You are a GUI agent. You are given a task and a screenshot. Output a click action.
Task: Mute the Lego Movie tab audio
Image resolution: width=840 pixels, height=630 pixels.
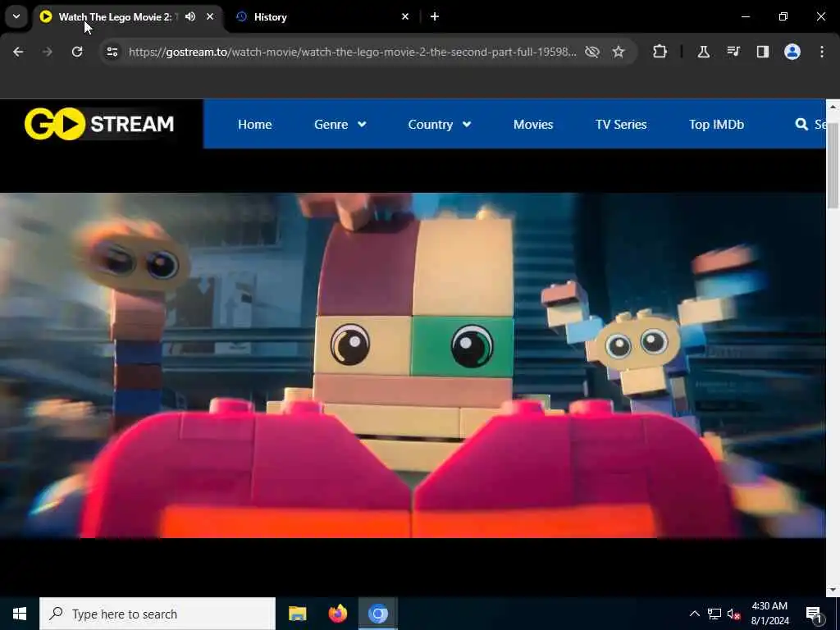point(190,16)
